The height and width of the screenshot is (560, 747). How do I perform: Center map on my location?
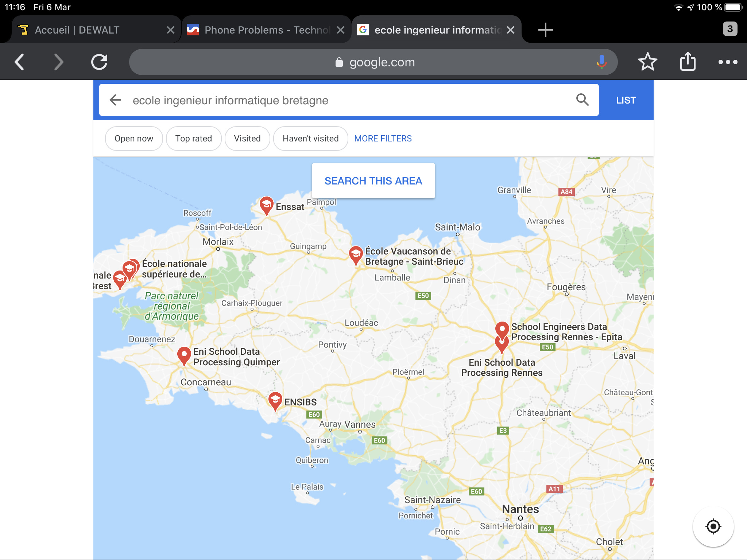click(713, 526)
